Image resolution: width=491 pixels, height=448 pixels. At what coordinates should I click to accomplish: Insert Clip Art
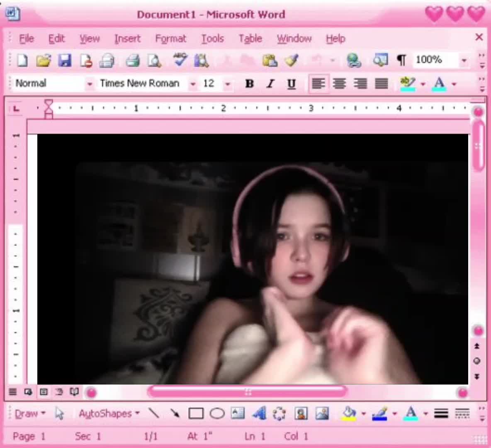point(301,413)
